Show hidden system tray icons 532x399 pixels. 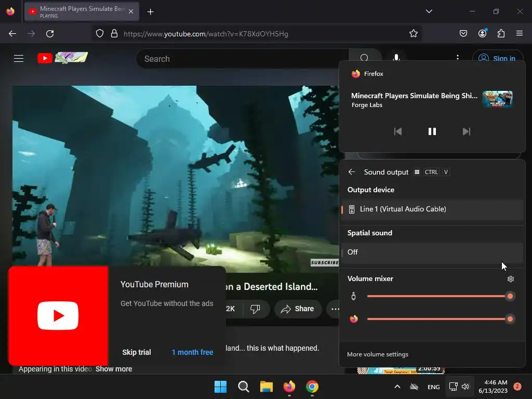click(397, 387)
